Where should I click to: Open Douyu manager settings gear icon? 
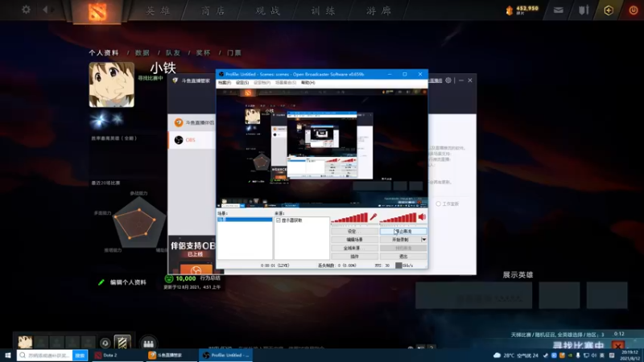click(448, 80)
